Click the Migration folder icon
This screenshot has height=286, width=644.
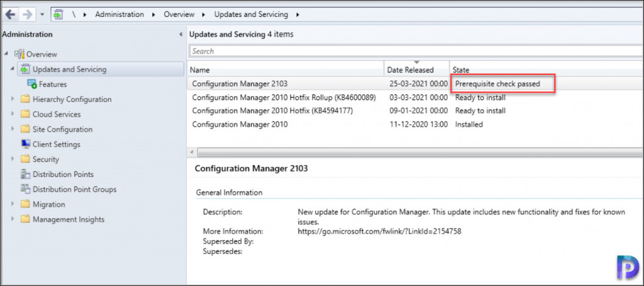25,204
